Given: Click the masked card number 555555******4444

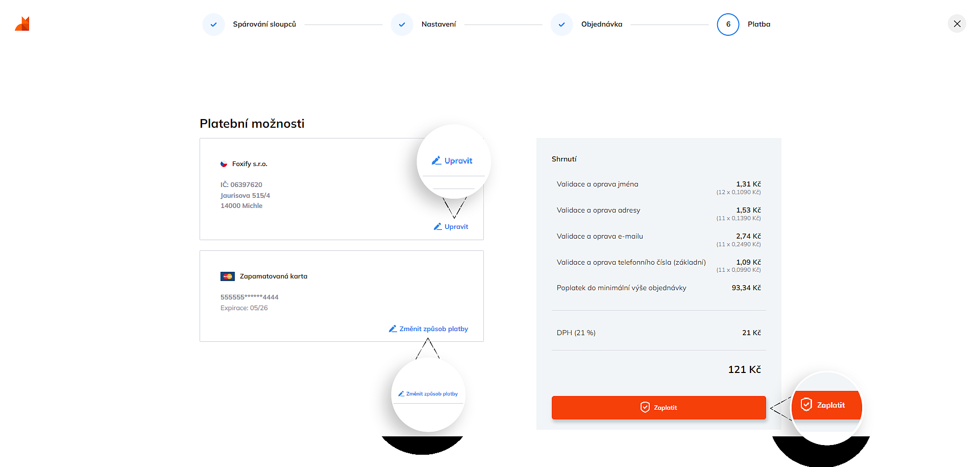Looking at the screenshot, I should (249, 297).
